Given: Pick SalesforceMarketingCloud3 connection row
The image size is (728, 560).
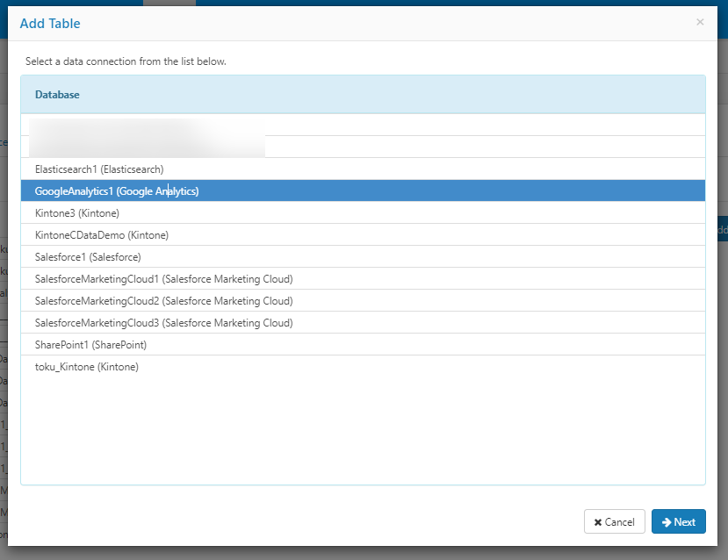Looking at the screenshot, I should click(363, 323).
